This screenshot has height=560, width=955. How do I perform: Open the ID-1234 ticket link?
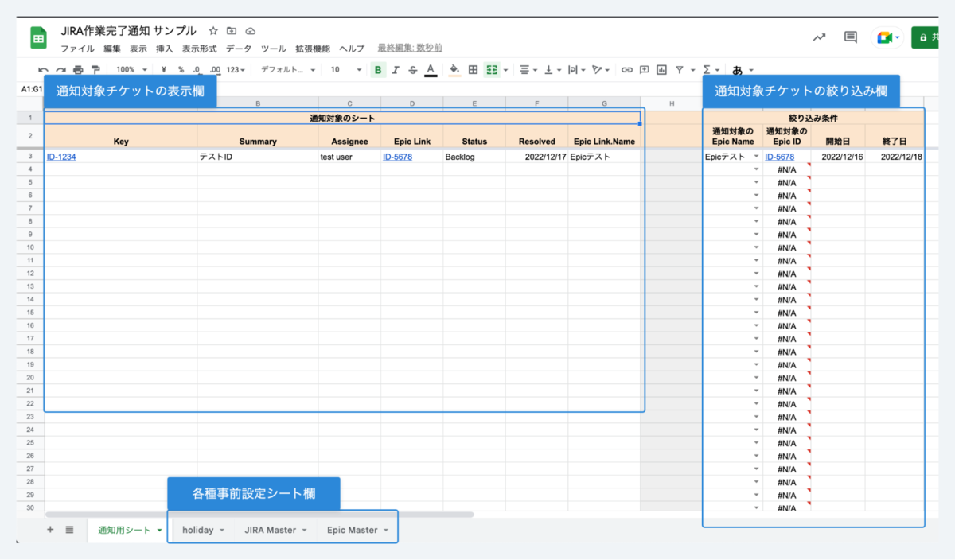click(x=61, y=157)
